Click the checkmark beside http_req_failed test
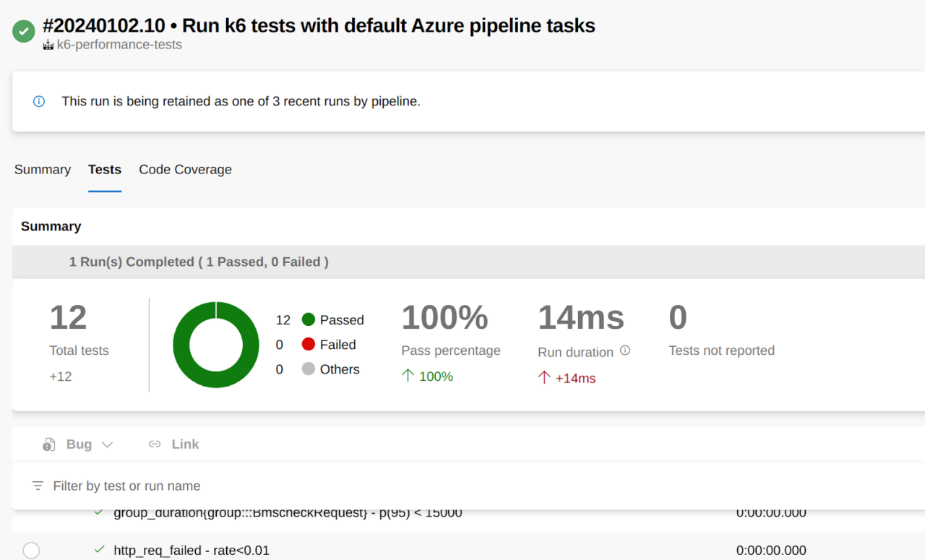Viewport: 925px width, 560px height. [99, 550]
